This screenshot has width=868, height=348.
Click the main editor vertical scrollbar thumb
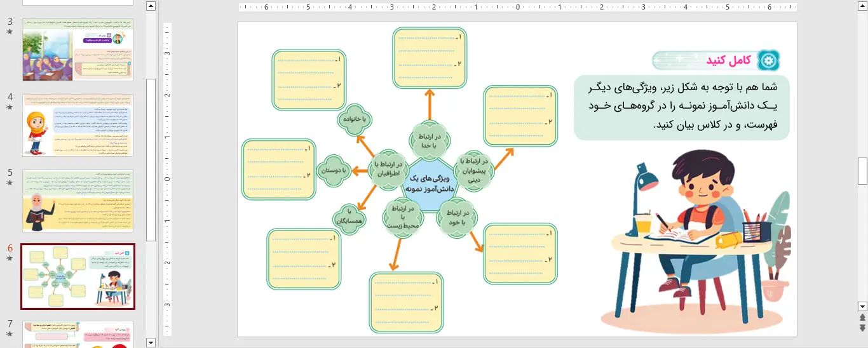pyautogui.click(x=862, y=170)
